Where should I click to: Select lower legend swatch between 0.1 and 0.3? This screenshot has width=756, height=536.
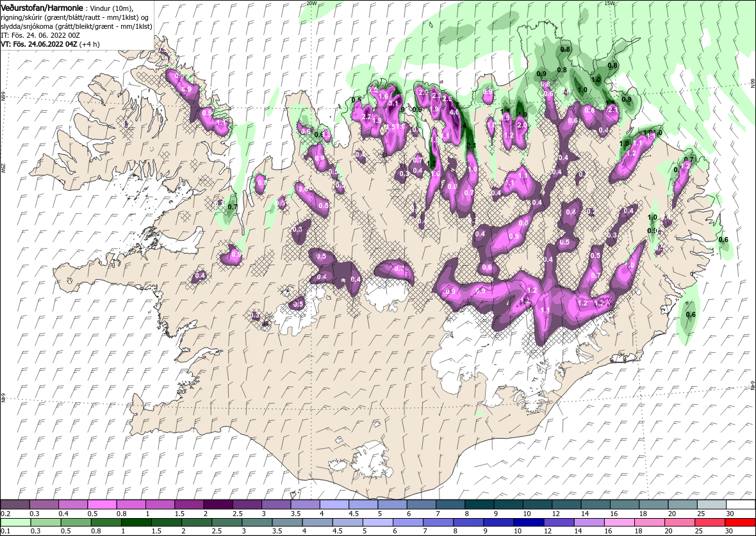click(16, 523)
